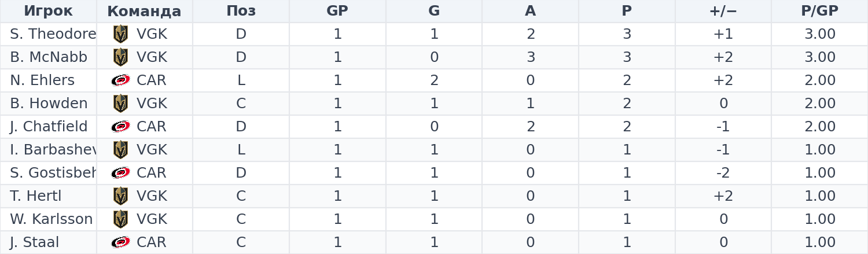Sort players by the Поз header

[x=241, y=11]
